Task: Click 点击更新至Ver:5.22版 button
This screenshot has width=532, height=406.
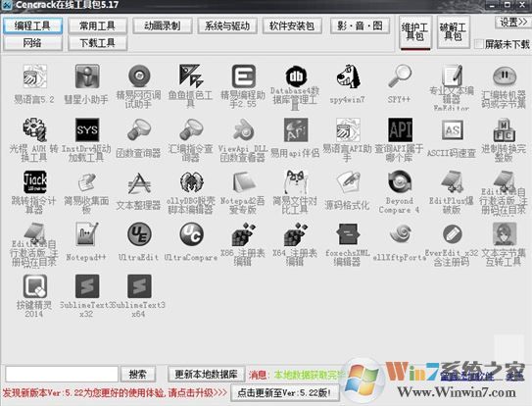Action: [285, 393]
